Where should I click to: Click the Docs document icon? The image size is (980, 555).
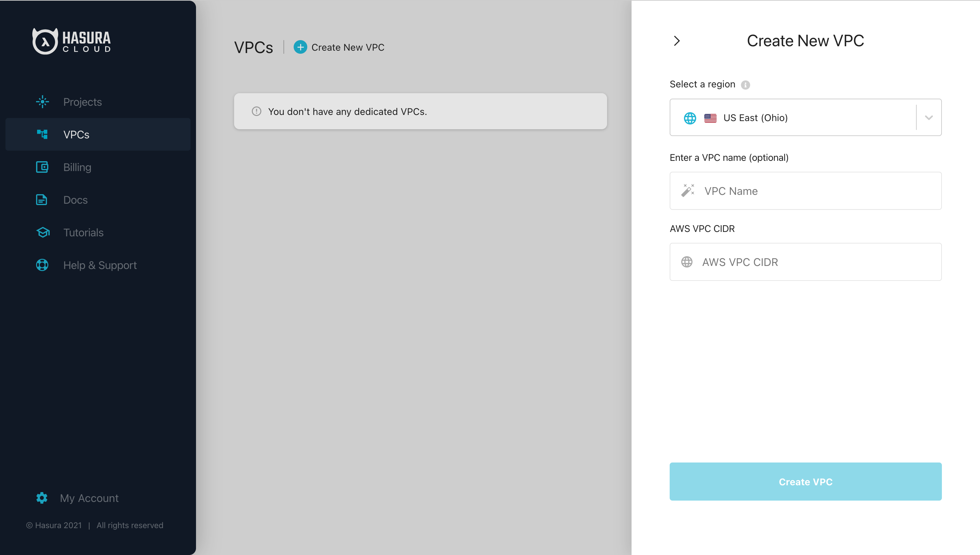(42, 200)
